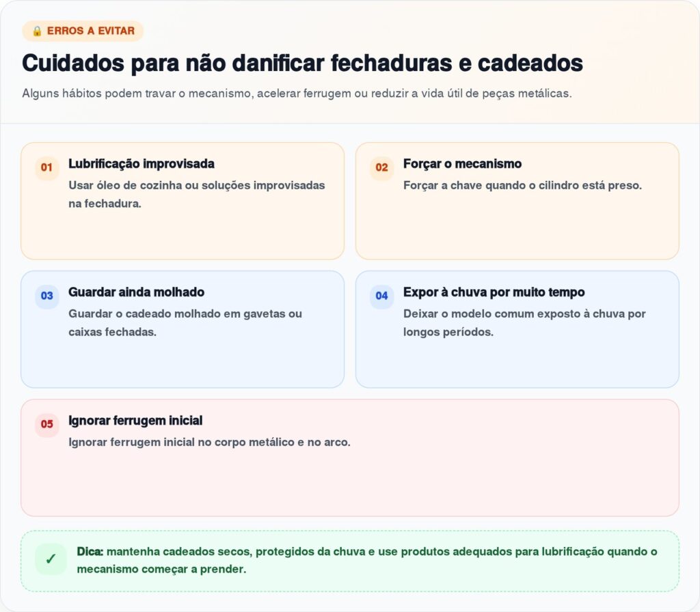Click the text about forcing the key when cilindro está preso

pos(522,185)
